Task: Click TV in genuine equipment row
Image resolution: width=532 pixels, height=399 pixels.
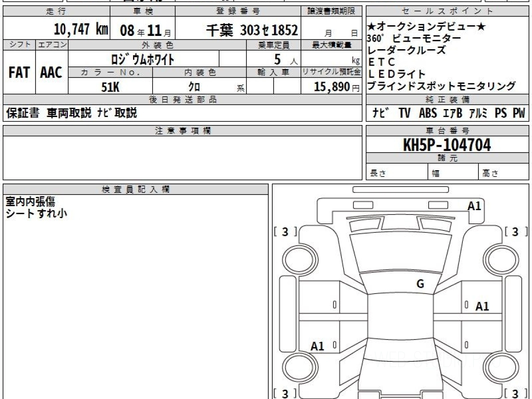Action: (404, 113)
